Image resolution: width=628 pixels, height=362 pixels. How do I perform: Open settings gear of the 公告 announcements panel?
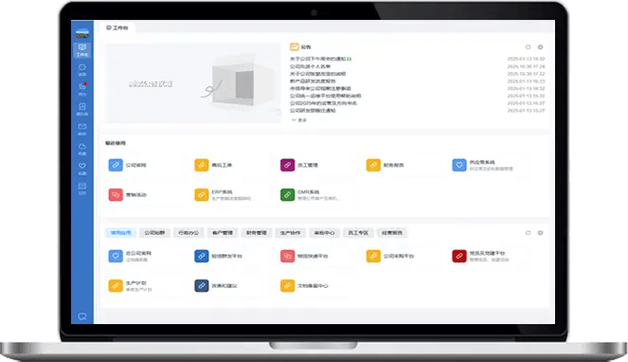(540, 47)
